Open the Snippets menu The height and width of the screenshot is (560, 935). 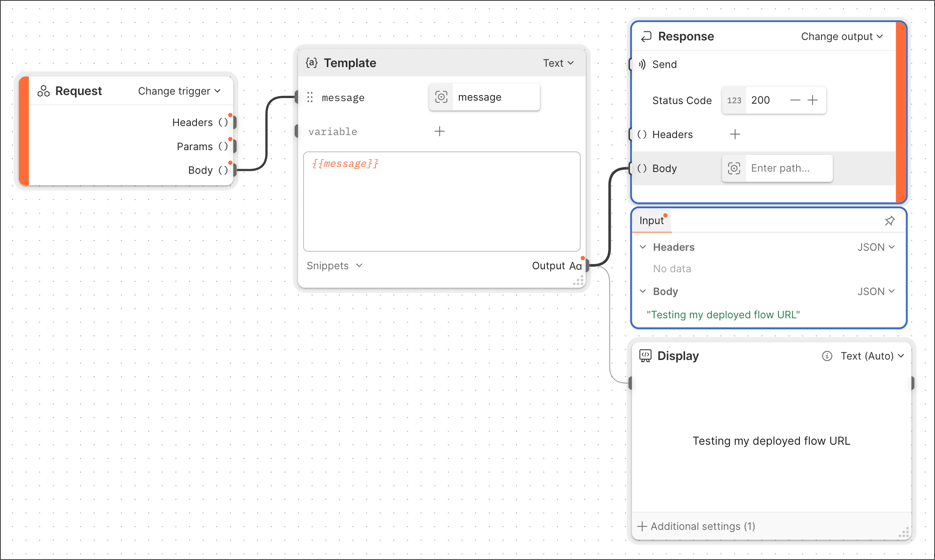[x=335, y=266]
